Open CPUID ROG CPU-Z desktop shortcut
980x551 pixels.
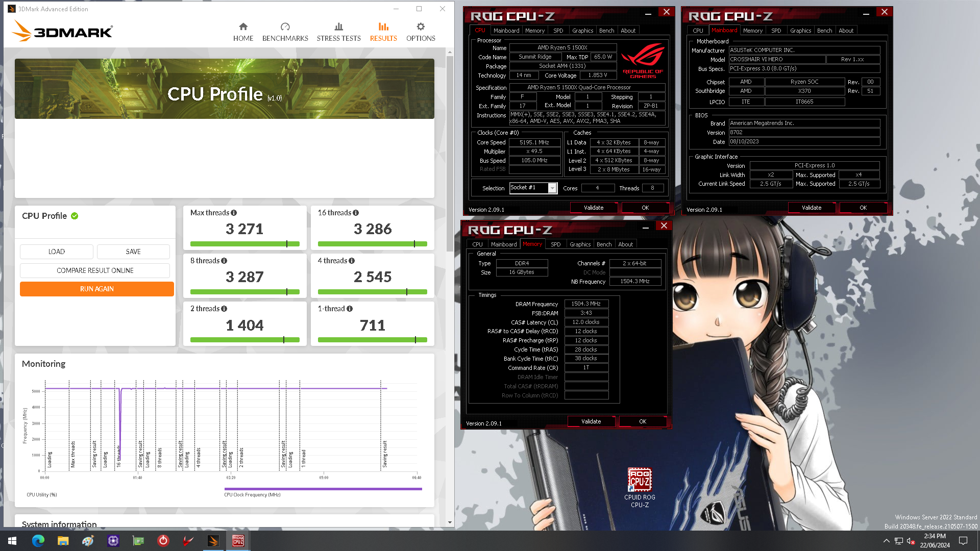click(640, 487)
